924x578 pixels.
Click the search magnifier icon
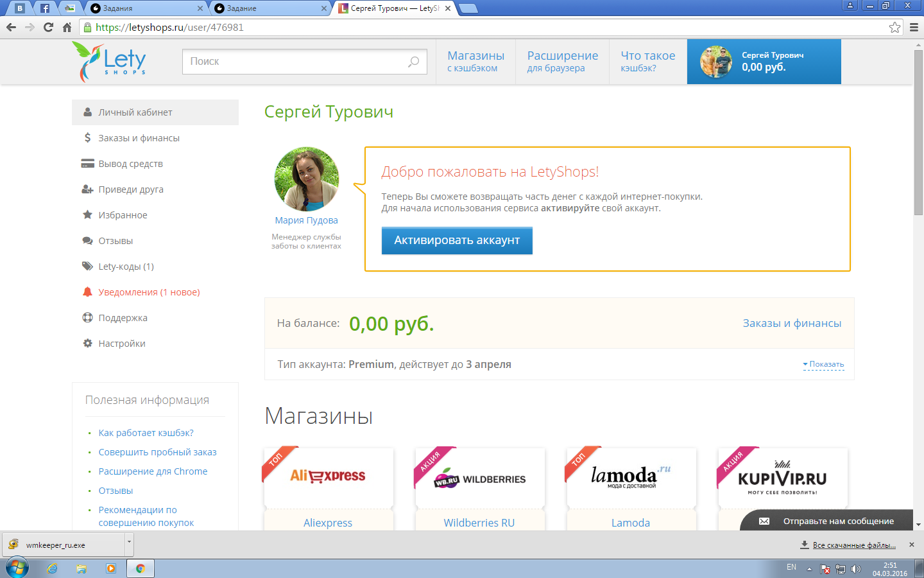(x=413, y=62)
